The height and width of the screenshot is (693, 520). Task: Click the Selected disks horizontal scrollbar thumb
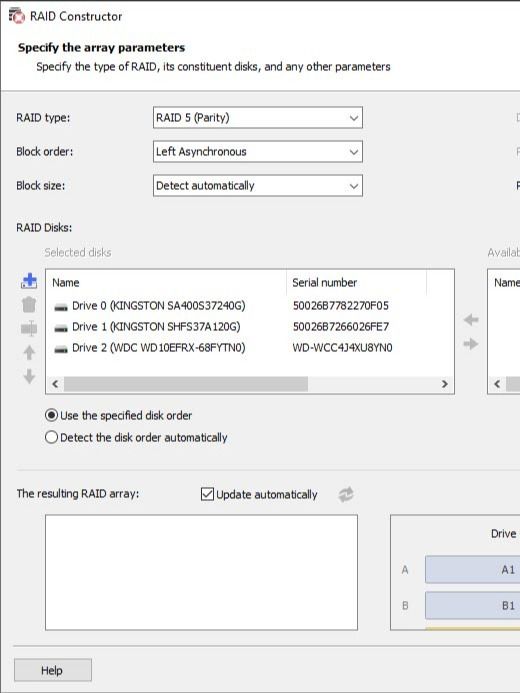(x=186, y=384)
